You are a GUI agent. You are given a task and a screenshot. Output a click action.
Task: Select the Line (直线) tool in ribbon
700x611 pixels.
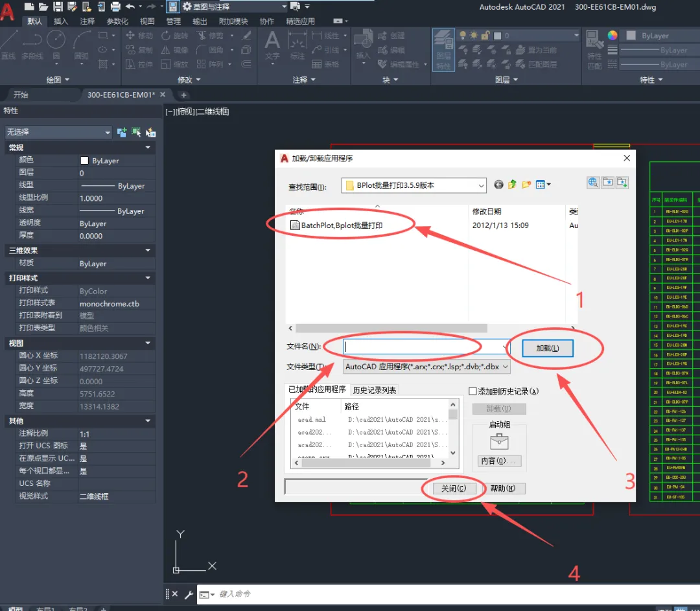point(8,45)
